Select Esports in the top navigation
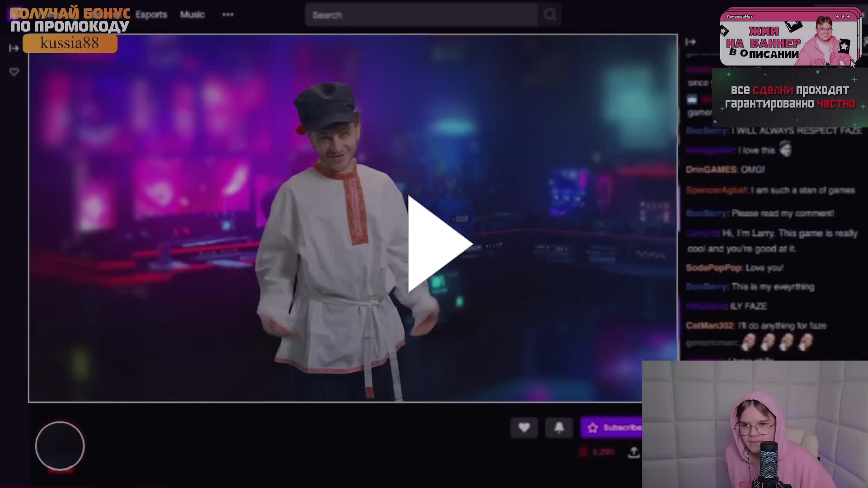Image resolution: width=868 pixels, height=488 pixels. point(151,14)
